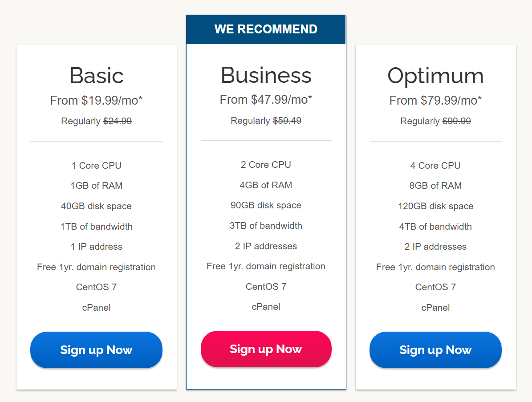Click the From $79.99/mo price text

pyautogui.click(x=435, y=100)
